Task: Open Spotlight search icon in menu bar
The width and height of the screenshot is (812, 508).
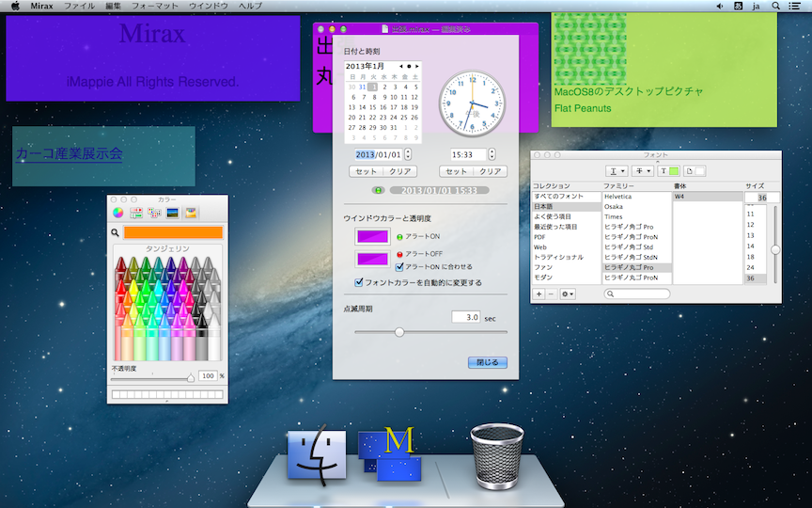Action: [x=775, y=6]
